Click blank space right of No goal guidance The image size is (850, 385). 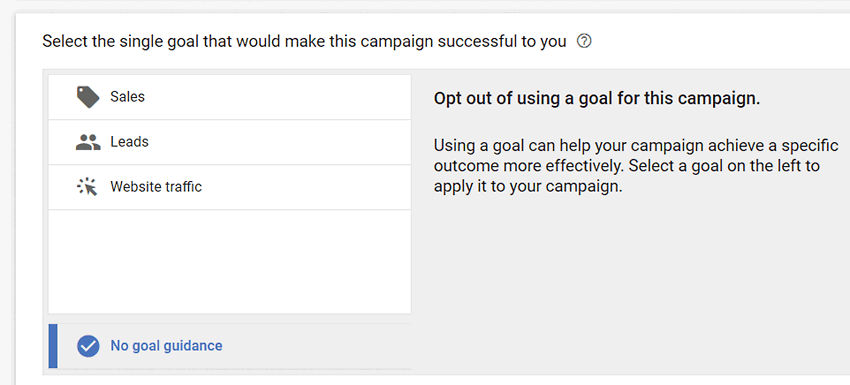pos(320,346)
